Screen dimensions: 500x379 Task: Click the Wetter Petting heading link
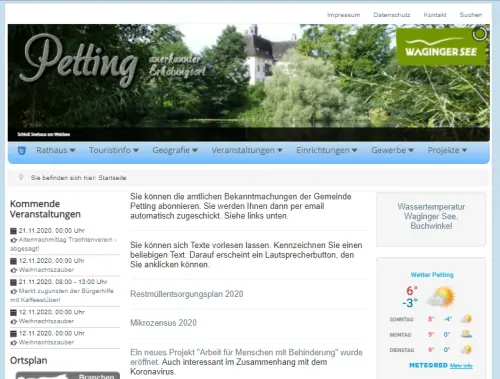tap(432, 275)
